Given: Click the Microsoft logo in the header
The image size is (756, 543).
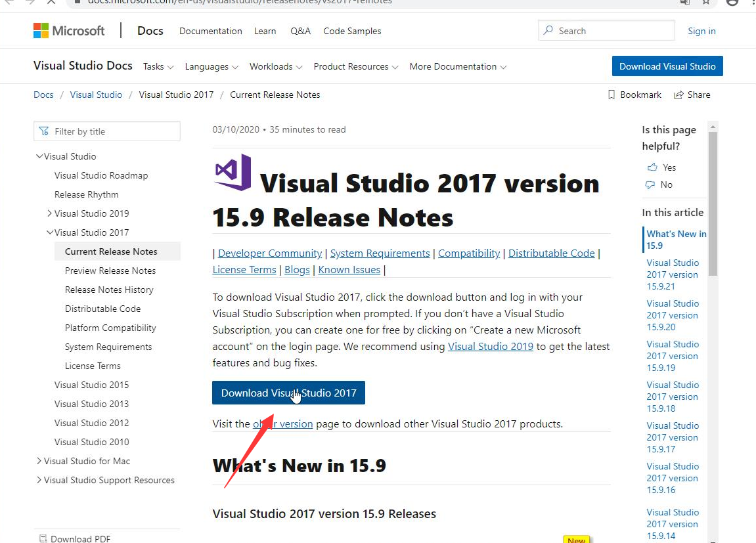Looking at the screenshot, I should (69, 31).
